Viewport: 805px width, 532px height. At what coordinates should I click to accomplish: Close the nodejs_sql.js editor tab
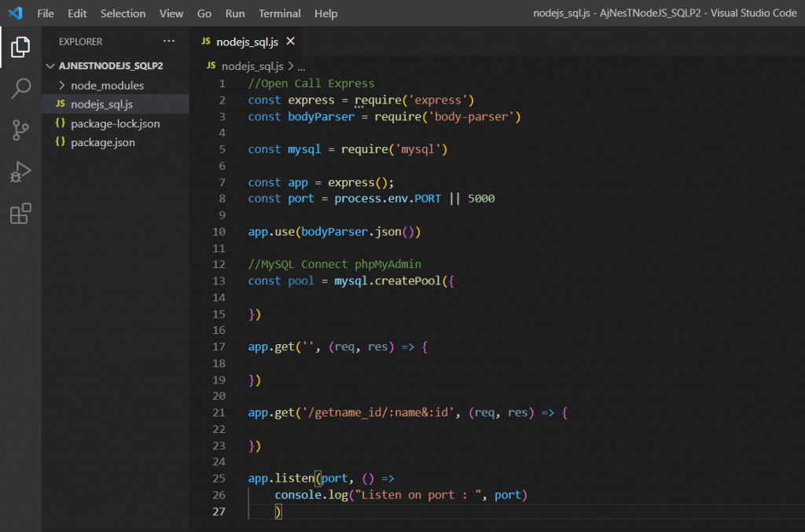click(x=290, y=42)
